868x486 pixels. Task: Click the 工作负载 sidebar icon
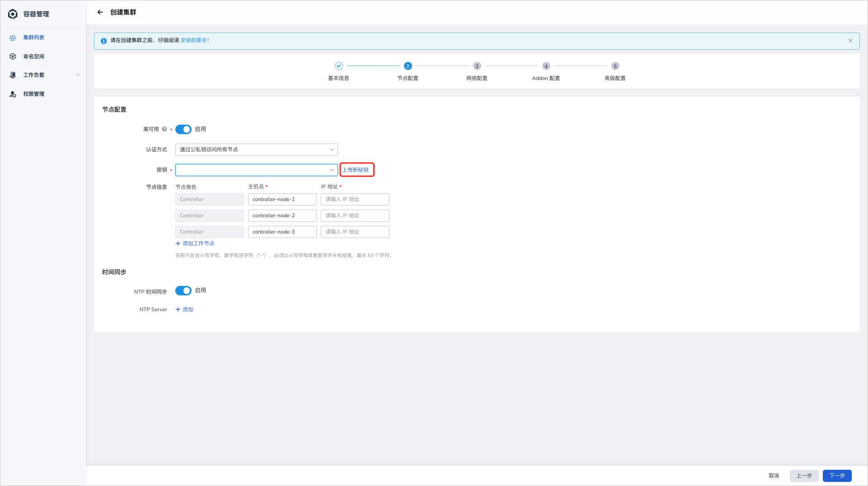(13, 75)
